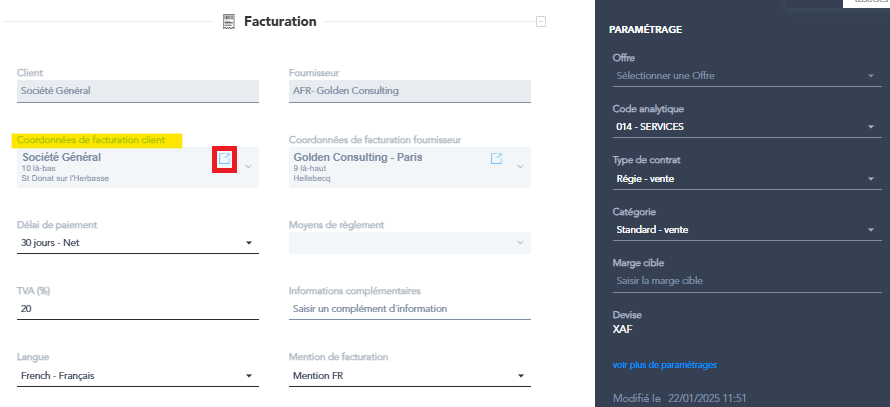Click the Client Société Général field
The width and height of the screenshot is (890, 407).
pos(138,91)
